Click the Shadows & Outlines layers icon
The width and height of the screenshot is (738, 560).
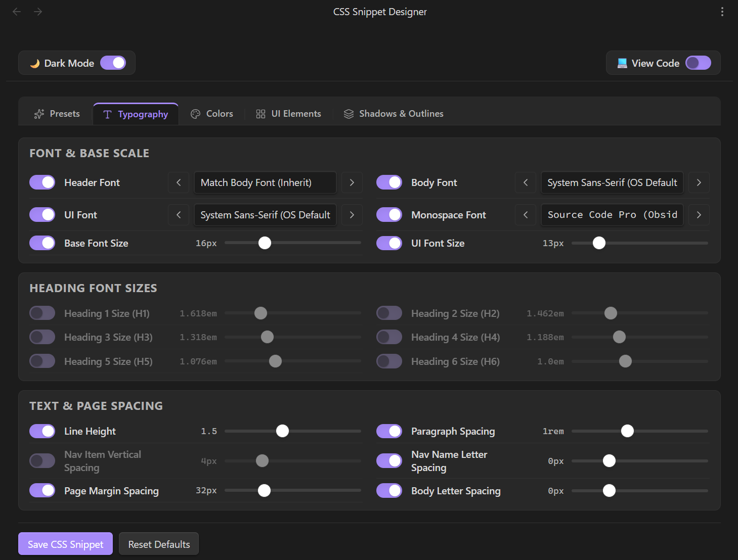(349, 114)
